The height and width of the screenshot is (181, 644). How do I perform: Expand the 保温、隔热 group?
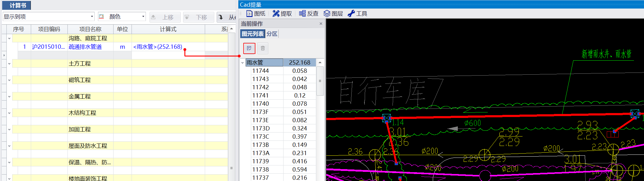point(9,162)
